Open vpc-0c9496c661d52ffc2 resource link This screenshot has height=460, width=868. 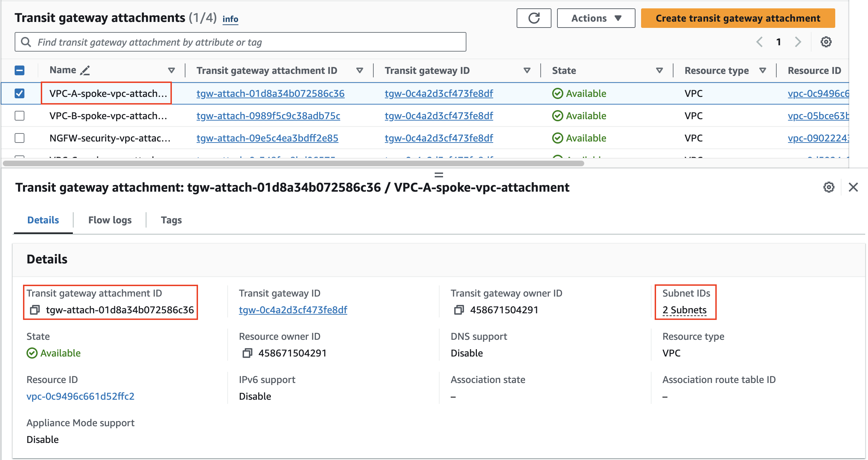point(81,396)
